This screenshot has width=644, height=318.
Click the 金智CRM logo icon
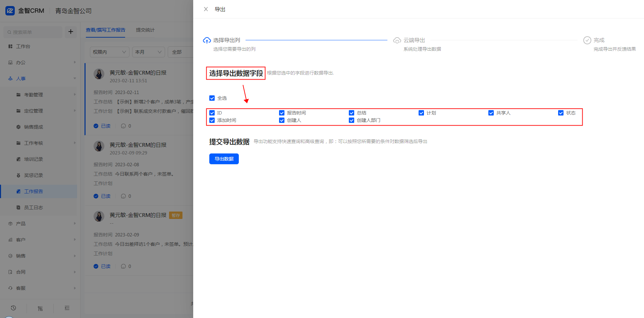[x=10, y=11]
